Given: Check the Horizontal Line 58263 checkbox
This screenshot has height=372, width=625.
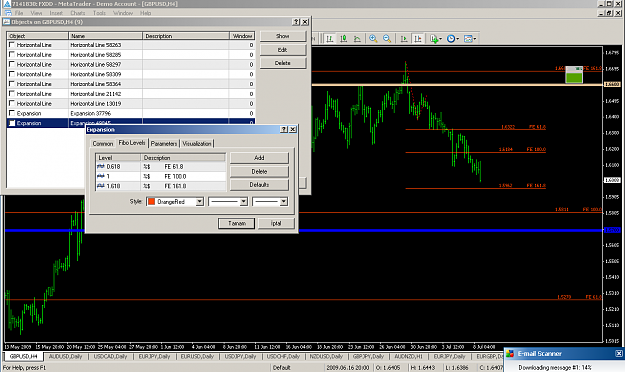Looking at the screenshot, I should 12,45.
